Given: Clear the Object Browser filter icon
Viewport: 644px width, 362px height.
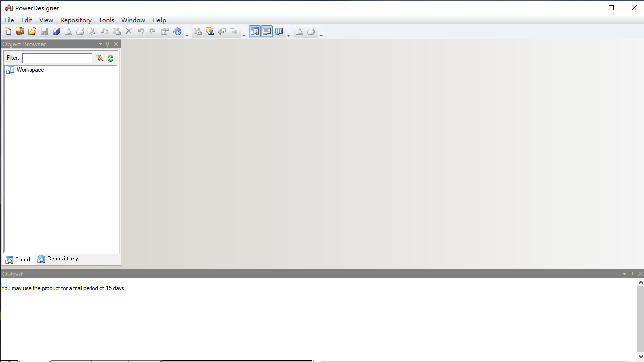Looking at the screenshot, I should 100,58.
